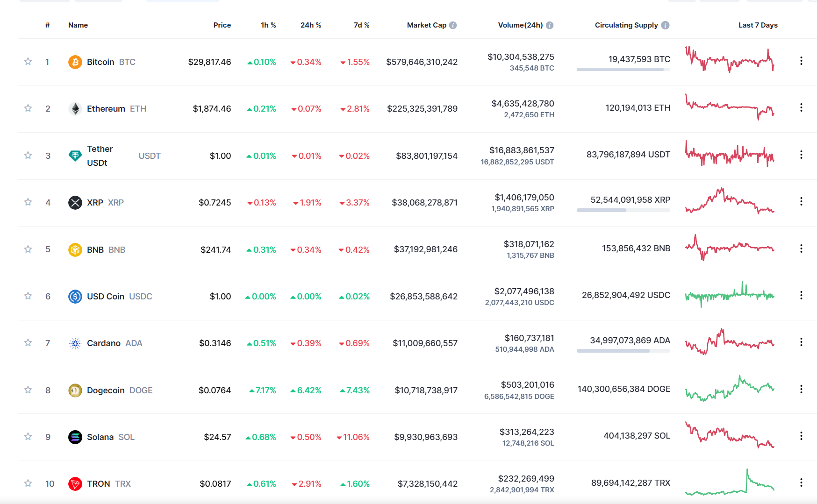Add BNB to watchlist with star
The width and height of the screenshot is (817, 504).
pos(28,249)
